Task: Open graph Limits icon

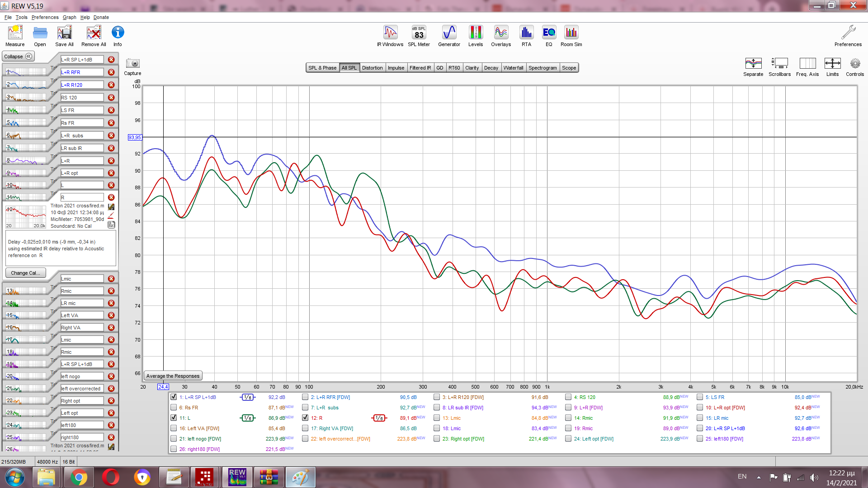Action: (832, 66)
